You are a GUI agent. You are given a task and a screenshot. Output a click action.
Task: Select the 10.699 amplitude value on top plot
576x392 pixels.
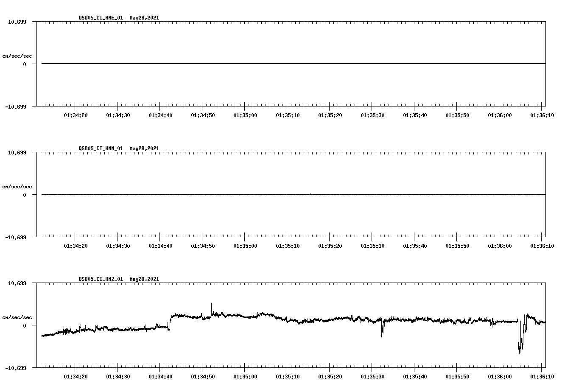click(x=17, y=22)
